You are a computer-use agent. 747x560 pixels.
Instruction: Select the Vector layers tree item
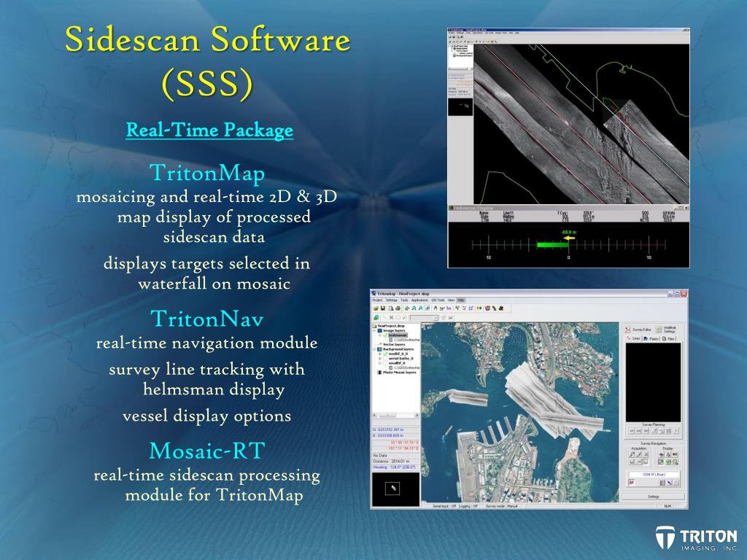click(x=393, y=345)
